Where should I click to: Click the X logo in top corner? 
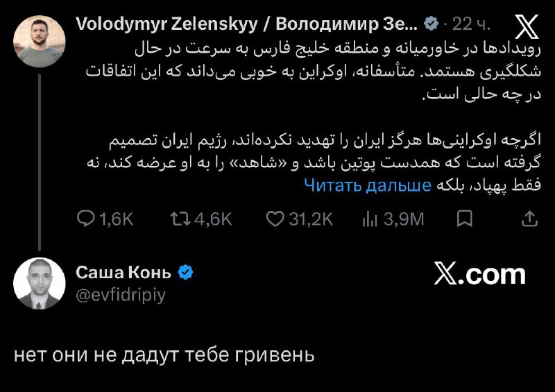527,26
